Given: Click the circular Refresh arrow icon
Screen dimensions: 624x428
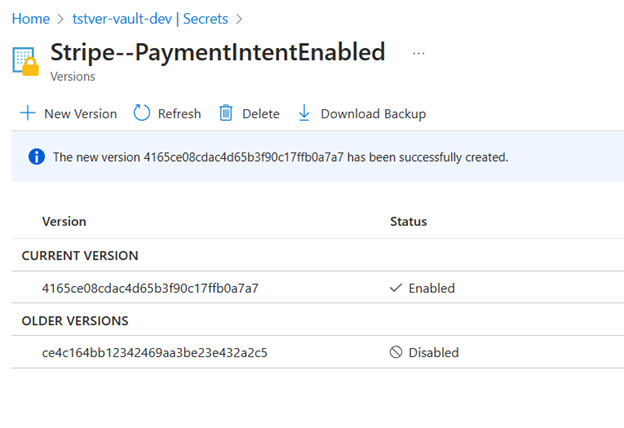Looking at the screenshot, I should (142, 113).
